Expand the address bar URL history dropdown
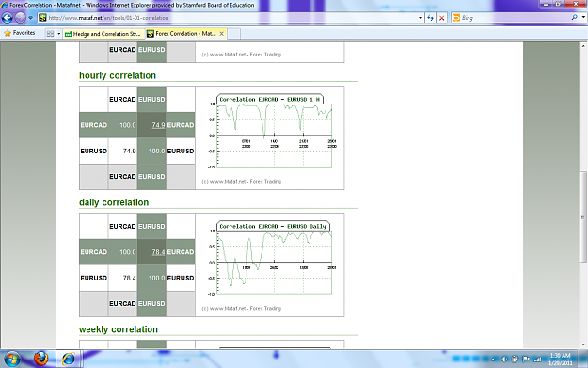This screenshot has height=368, width=588. 421,18
